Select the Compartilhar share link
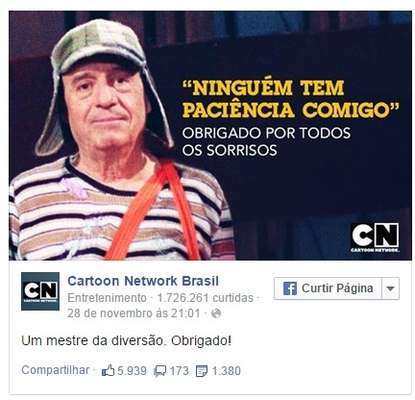The image size is (415, 400). (55, 370)
